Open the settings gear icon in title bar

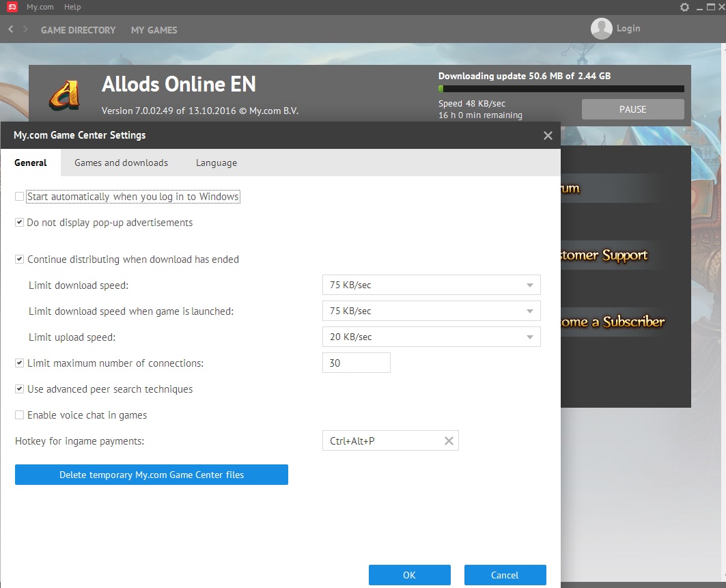[x=684, y=7]
